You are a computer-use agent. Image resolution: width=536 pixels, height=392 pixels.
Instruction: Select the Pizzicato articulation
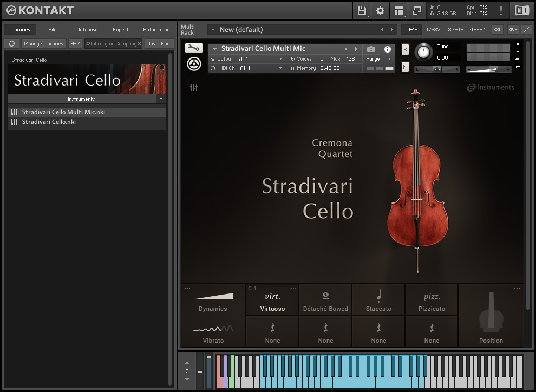432,300
